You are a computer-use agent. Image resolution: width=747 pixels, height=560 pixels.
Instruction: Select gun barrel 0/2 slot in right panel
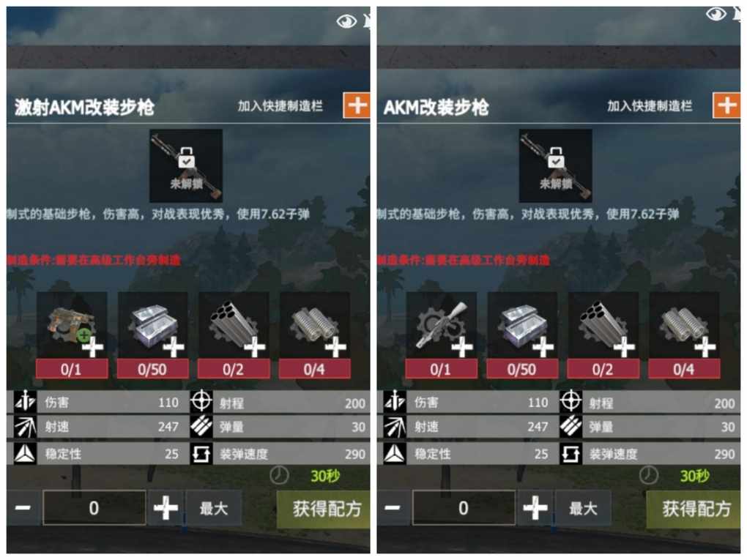tap(603, 335)
